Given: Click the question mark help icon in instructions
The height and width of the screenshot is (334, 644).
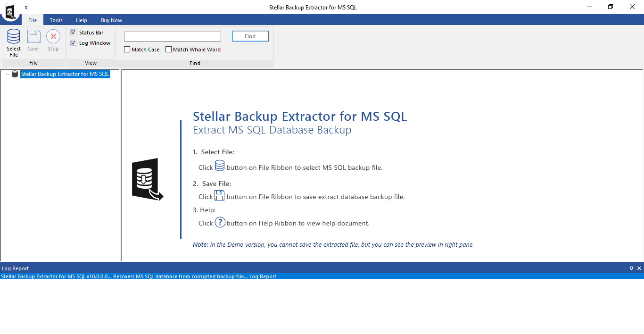Looking at the screenshot, I should coord(220,222).
